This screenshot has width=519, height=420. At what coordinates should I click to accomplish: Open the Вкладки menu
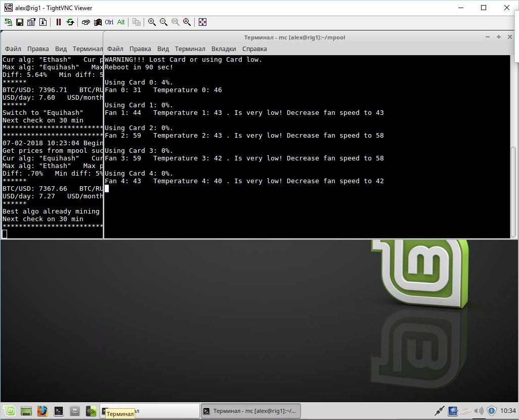pos(224,49)
